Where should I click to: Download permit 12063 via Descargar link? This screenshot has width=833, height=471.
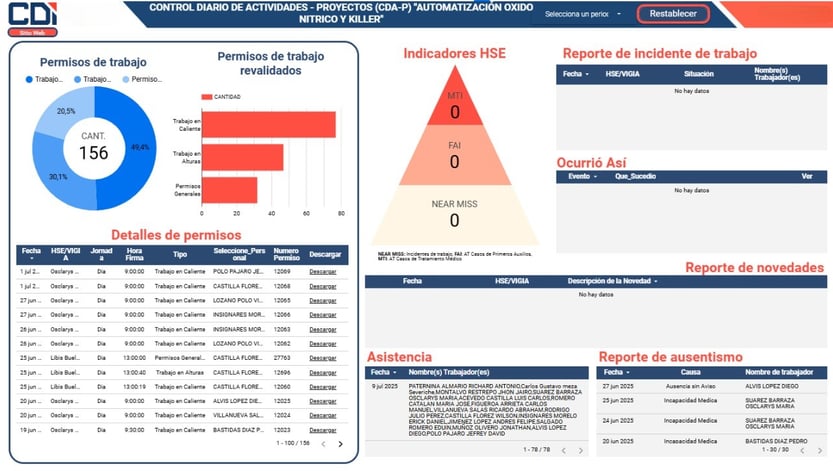[x=323, y=329]
